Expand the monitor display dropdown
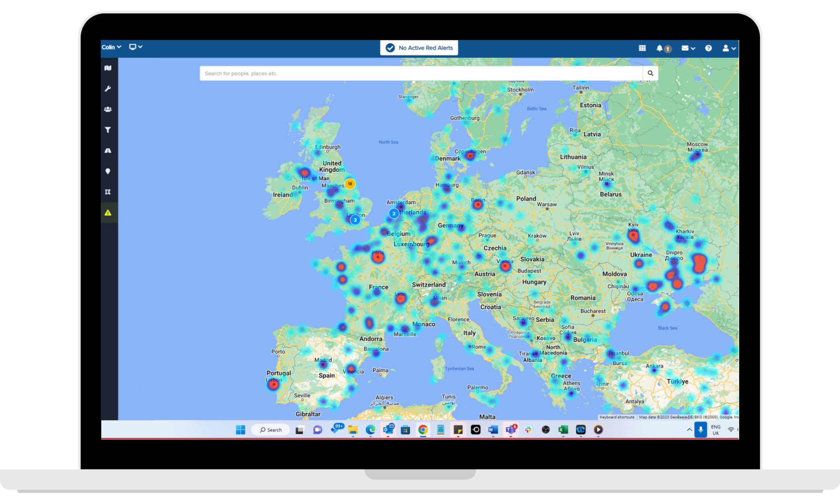840x504 pixels. [136, 47]
